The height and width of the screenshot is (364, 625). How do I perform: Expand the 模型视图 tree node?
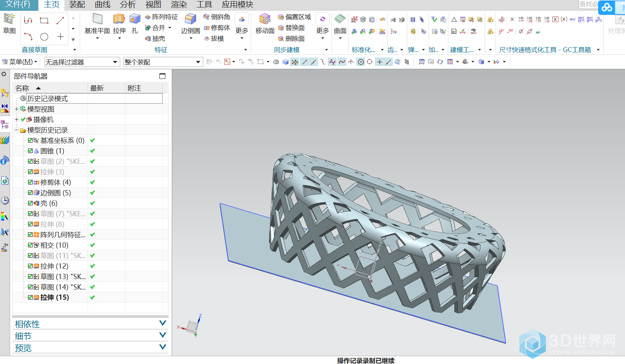pos(16,109)
